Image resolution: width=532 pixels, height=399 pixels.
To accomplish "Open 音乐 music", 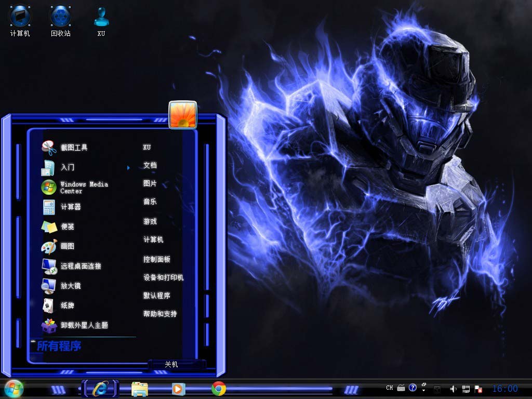I will click(x=150, y=202).
